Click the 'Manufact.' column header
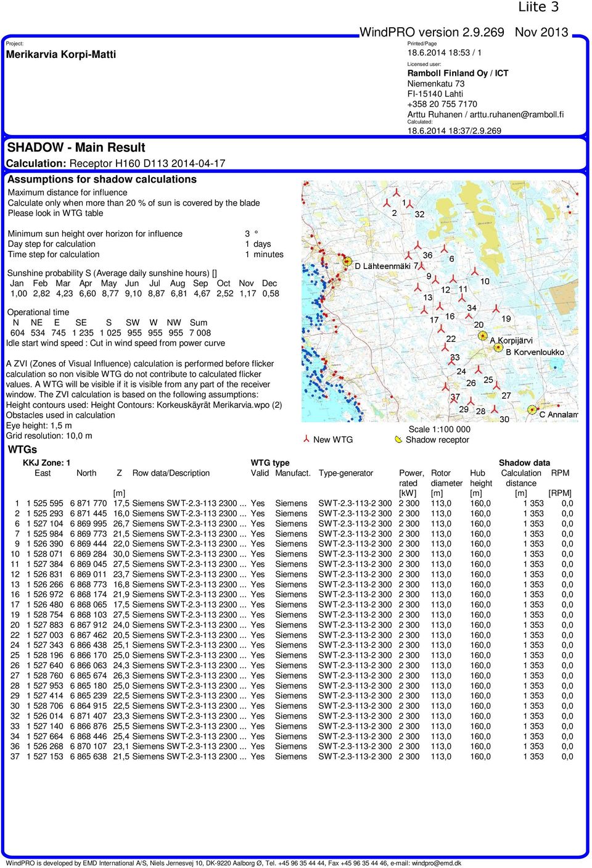The height and width of the screenshot is (868, 592). [x=293, y=473]
